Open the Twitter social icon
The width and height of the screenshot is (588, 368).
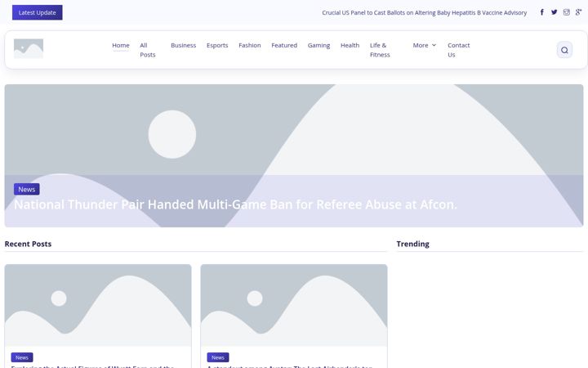point(554,12)
